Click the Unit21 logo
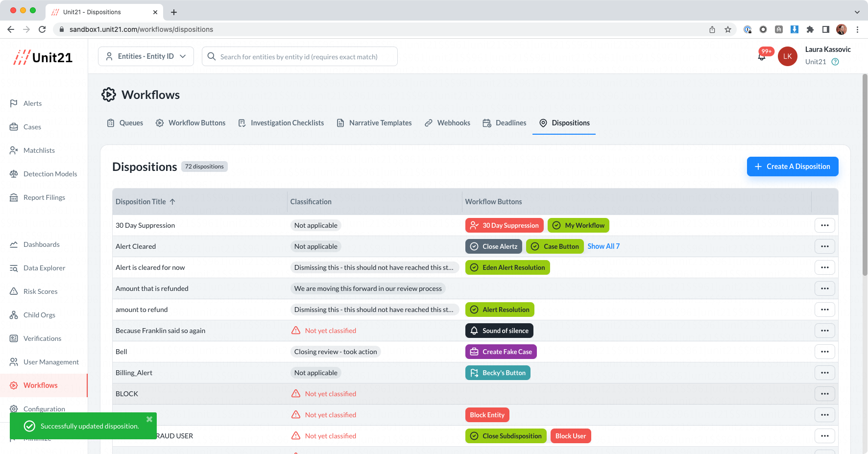Screen dimensions: 868x454 (43, 57)
